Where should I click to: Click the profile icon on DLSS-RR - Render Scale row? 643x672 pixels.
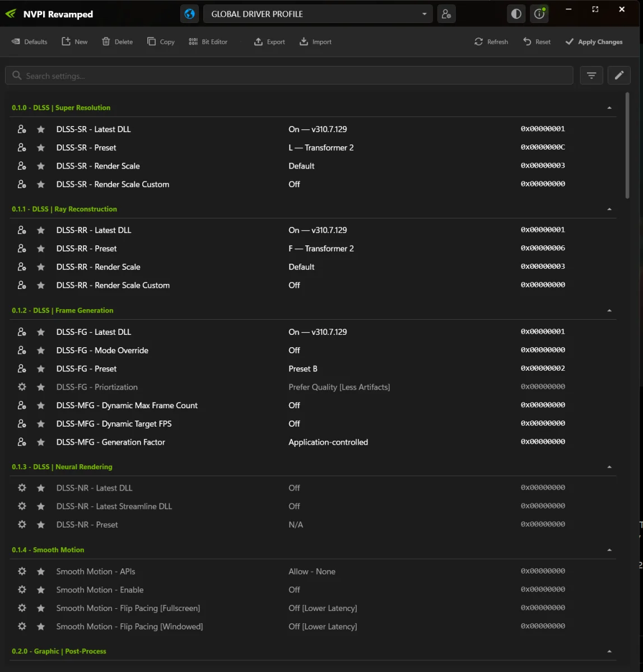tap(22, 267)
